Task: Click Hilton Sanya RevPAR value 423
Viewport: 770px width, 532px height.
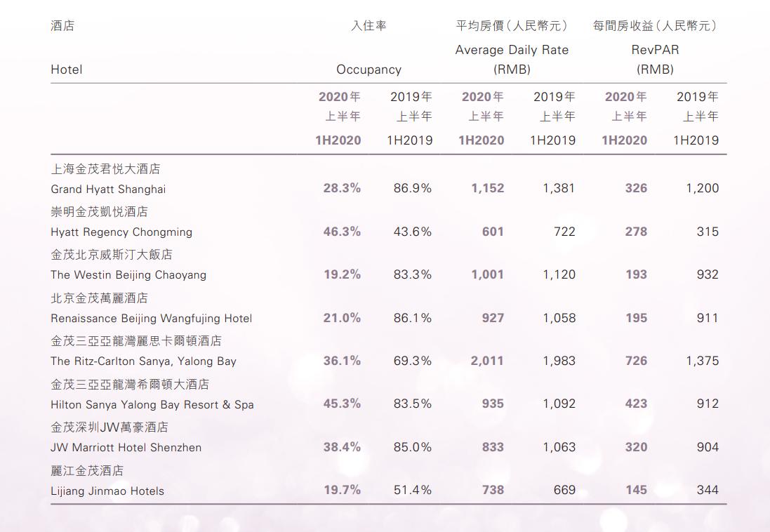Action: pos(636,404)
